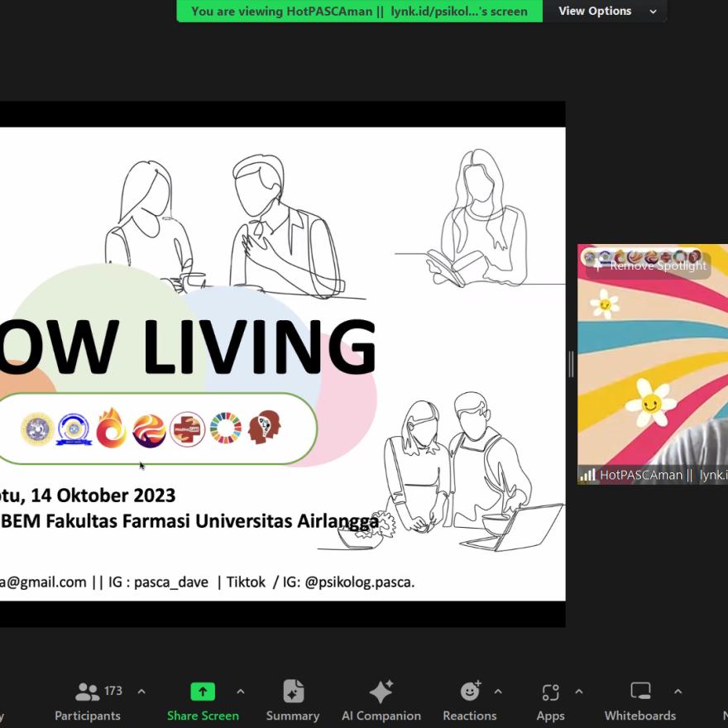Open the Whiteboards icon
This screenshot has height=728, width=728.
(640, 692)
